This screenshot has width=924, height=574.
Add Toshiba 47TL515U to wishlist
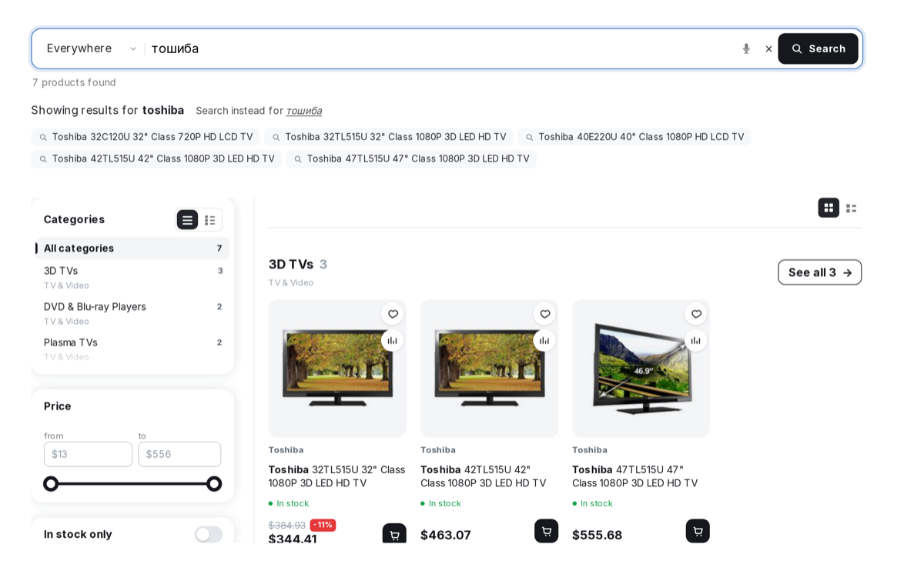[x=696, y=314]
